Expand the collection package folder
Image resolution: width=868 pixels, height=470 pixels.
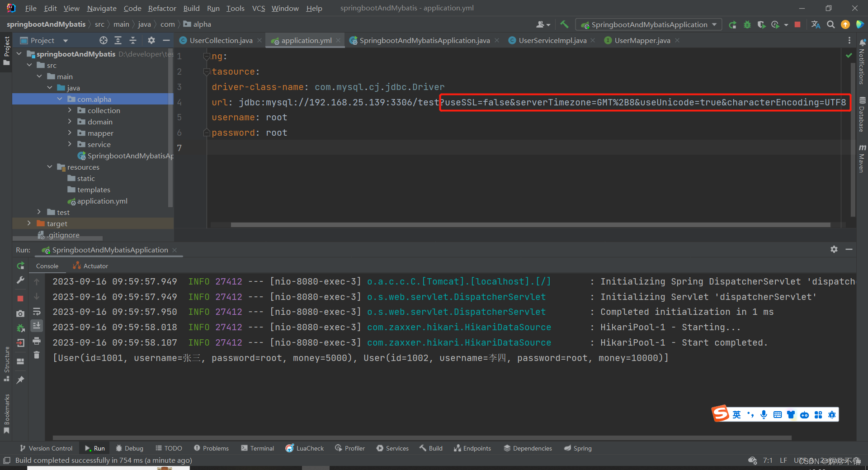(x=70, y=110)
